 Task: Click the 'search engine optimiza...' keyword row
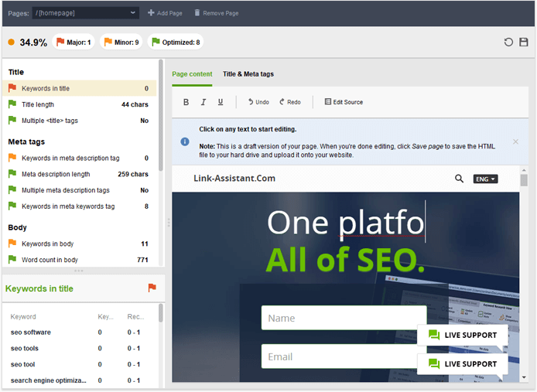[80, 380]
